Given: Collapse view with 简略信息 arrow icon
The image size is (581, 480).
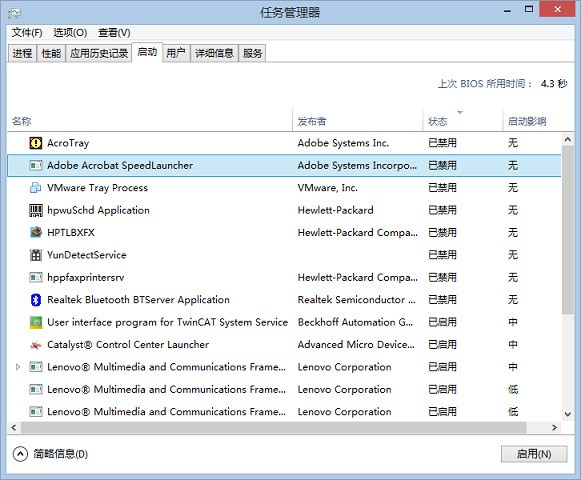Looking at the screenshot, I should point(20,454).
